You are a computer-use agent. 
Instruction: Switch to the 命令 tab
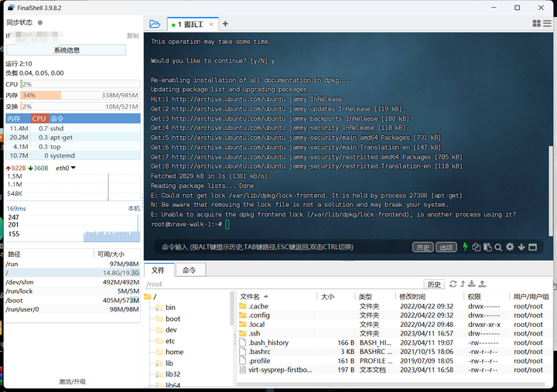coord(190,270)
